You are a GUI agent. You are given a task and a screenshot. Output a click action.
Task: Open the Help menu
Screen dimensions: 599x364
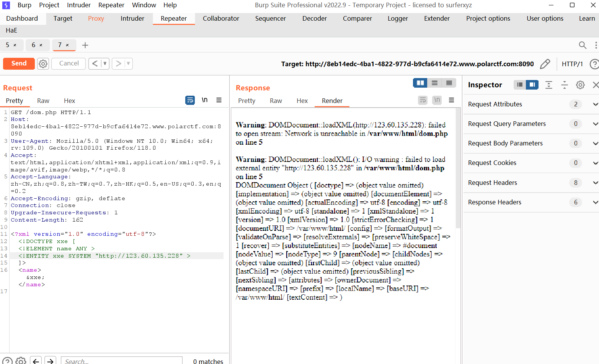(x=170, y=5)
